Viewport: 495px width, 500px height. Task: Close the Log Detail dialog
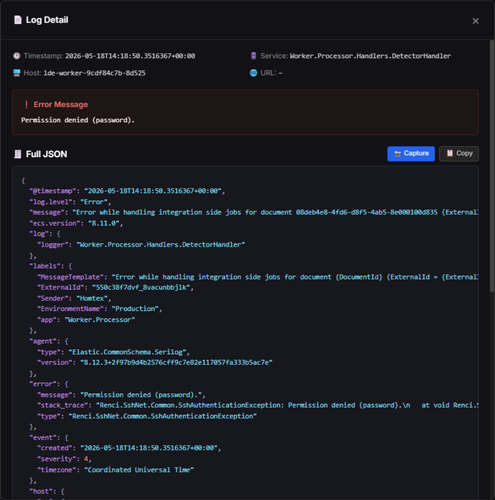pyautogui.click(x=475, y=21)
